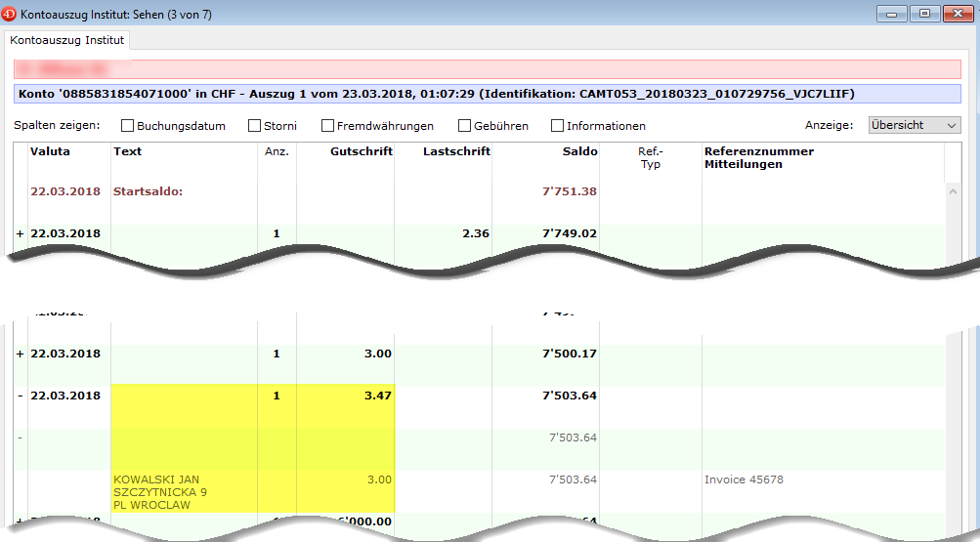Viewport: 980px width, 542px height.
Task: Click the Valuta column header
Action: (50, 151)
